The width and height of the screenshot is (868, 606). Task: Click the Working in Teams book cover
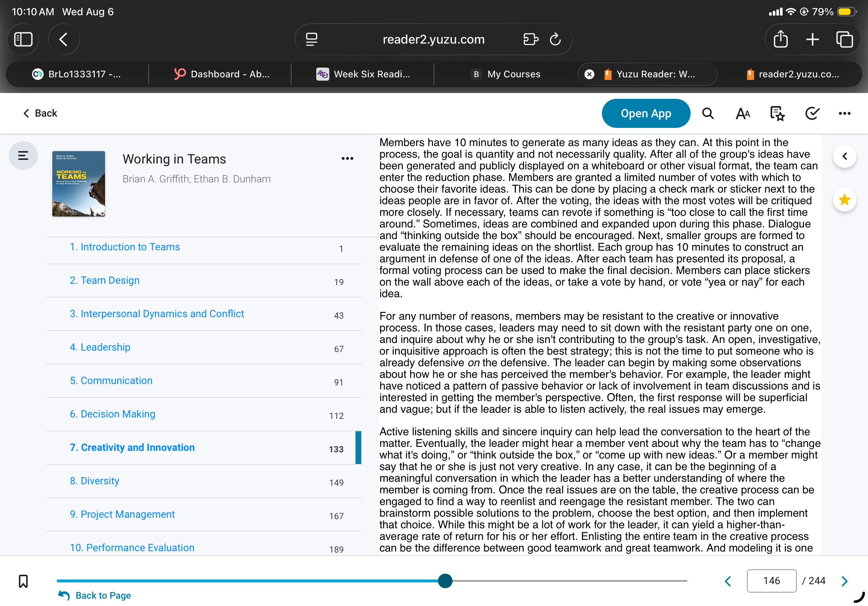79,183
